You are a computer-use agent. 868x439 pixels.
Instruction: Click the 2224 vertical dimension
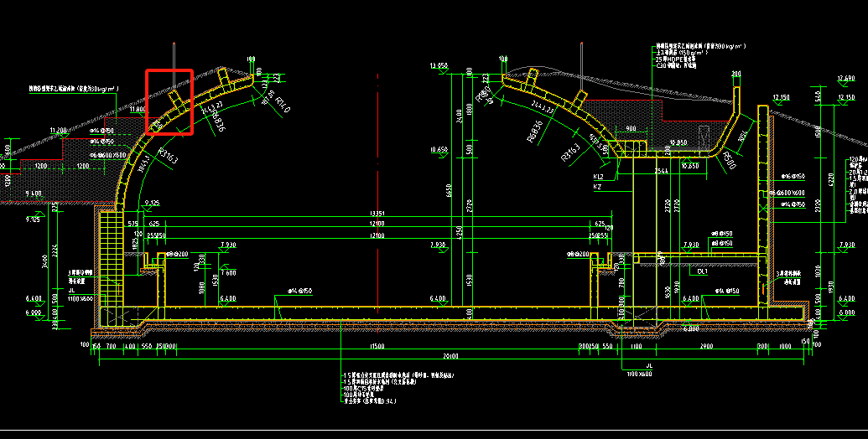pyautogui.click(x=55, y=250)
